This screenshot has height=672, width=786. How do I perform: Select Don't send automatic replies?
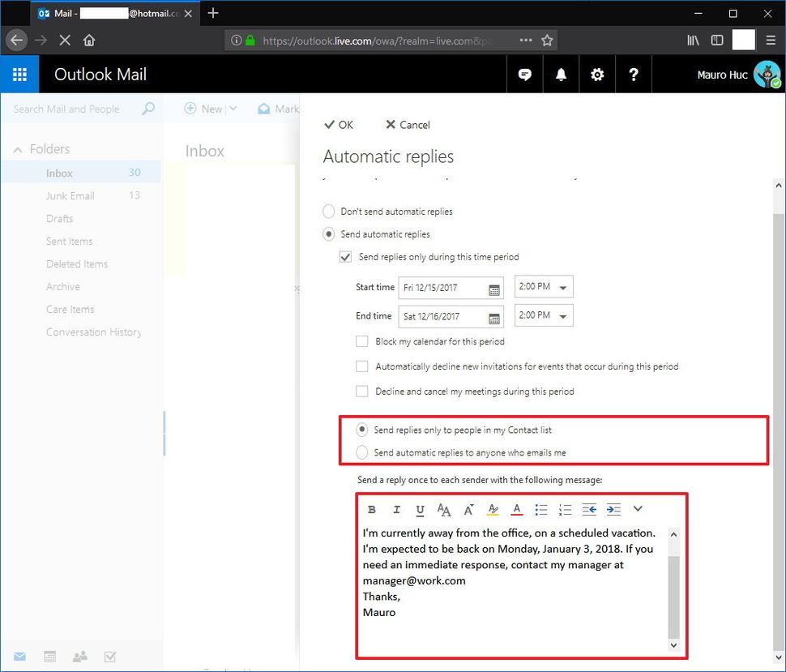[329, 212]
